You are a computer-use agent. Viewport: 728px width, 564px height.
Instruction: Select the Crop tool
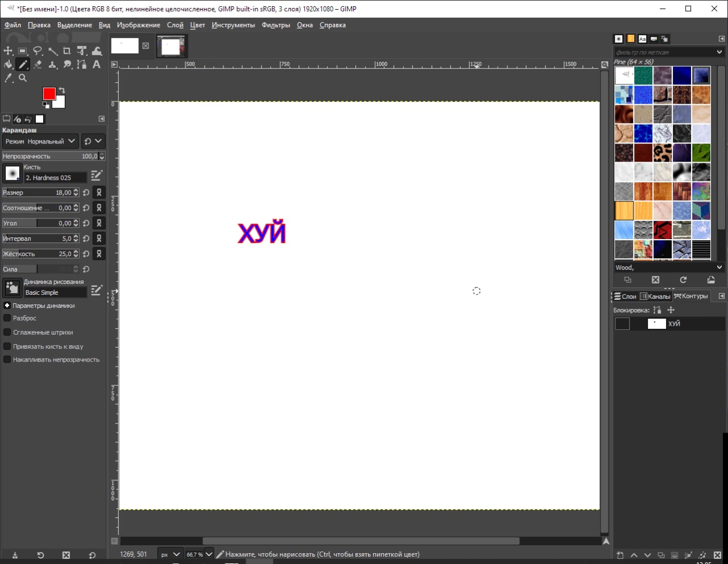67,51
